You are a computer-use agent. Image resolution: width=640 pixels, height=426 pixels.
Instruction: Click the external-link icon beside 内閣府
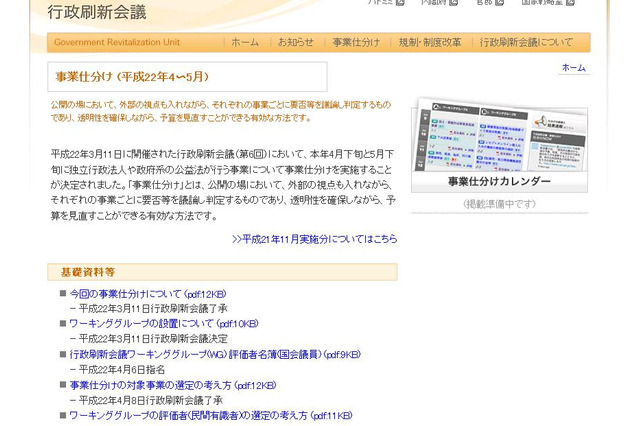453,3
